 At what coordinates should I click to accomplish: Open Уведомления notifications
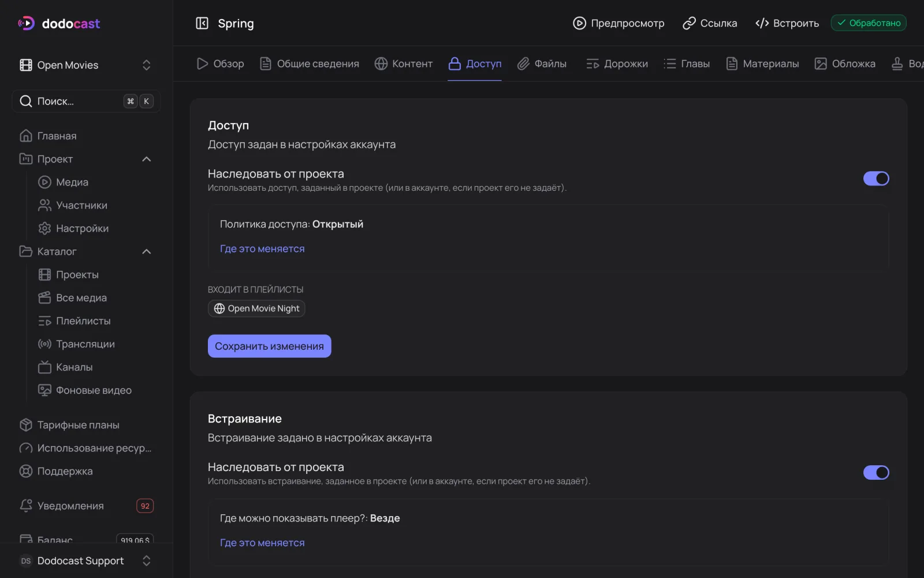pyautogui.click(x=62, y=506)
